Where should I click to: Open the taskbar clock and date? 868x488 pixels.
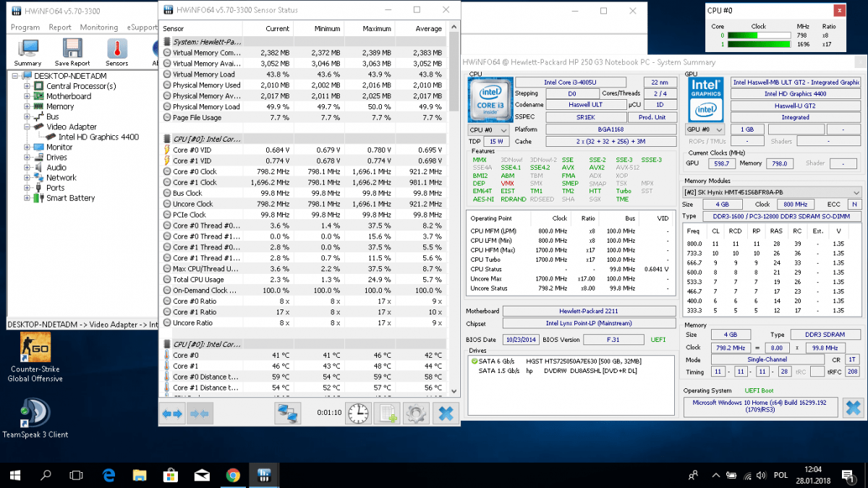click(814, 475)
